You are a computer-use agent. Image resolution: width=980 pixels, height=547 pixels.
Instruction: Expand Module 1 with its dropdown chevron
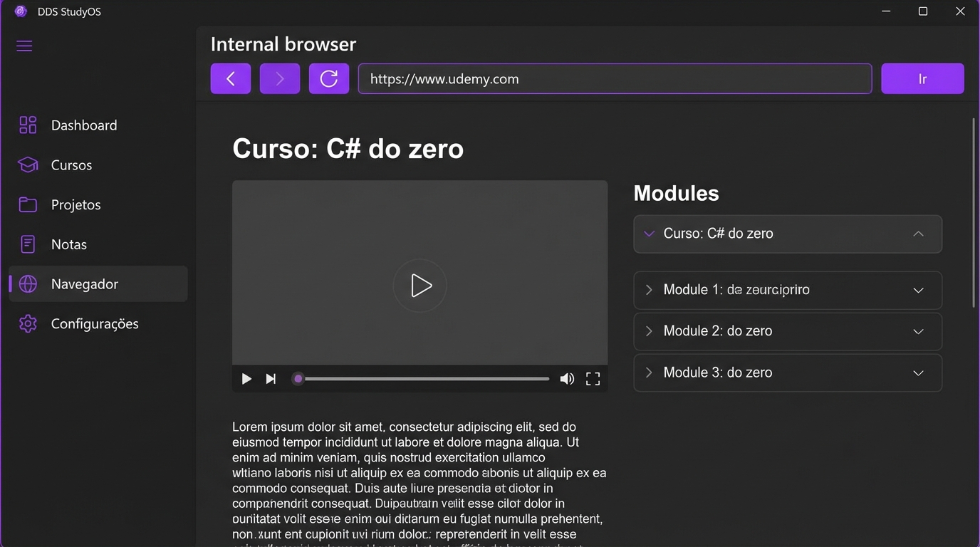pyautogui.click(x=918, y=291)
